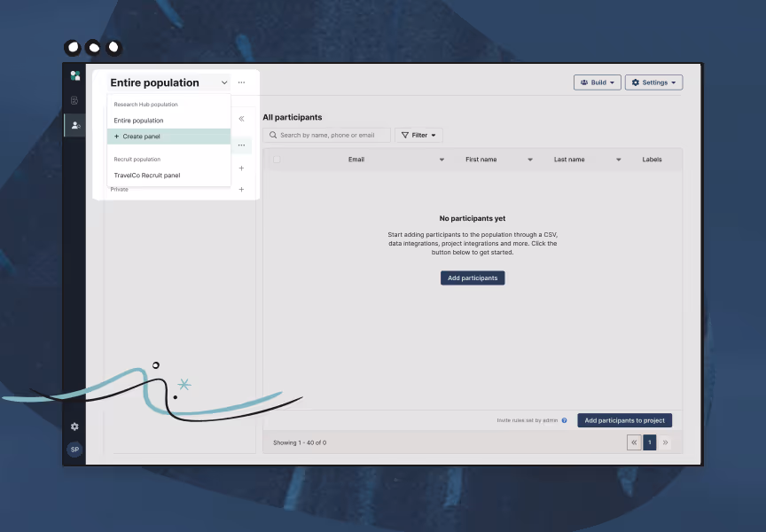Select page 1 in pagination
This screenshot has height=532, width=766.
tap(649, 442)
